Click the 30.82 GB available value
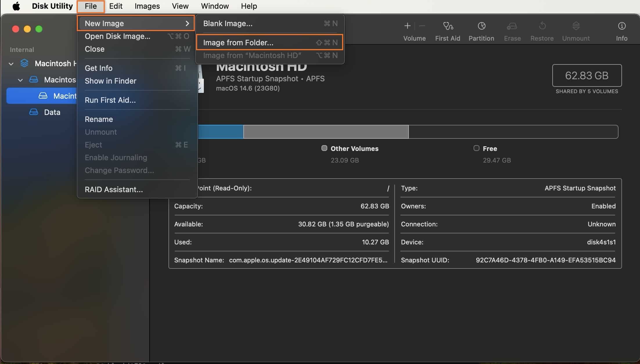This screenshot has height=364, width=640. (x=343, y=224)
